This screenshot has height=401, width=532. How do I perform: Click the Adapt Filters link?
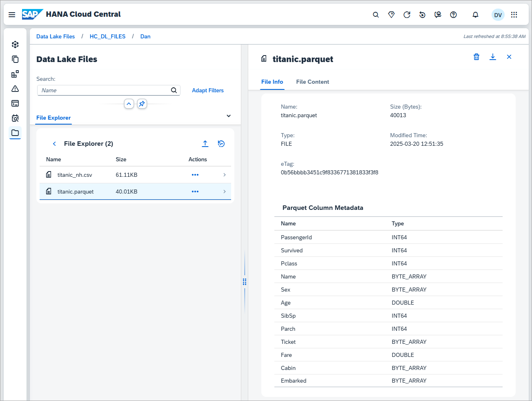pyautogui.click(x=208, y=90)
